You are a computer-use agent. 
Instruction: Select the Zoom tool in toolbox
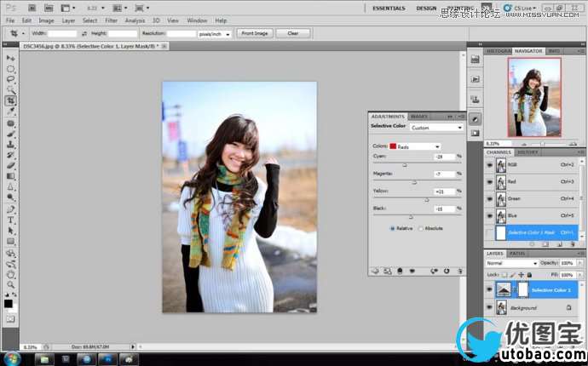click(10, 285)
